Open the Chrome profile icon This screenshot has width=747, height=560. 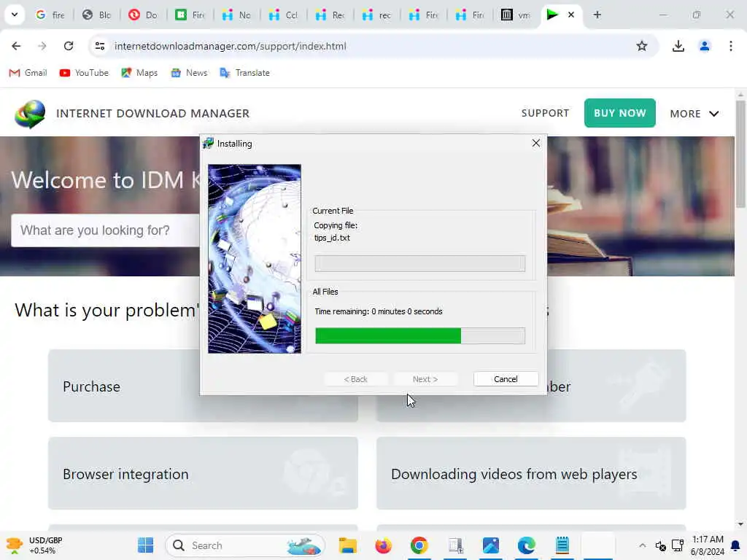tap(704, 46)
